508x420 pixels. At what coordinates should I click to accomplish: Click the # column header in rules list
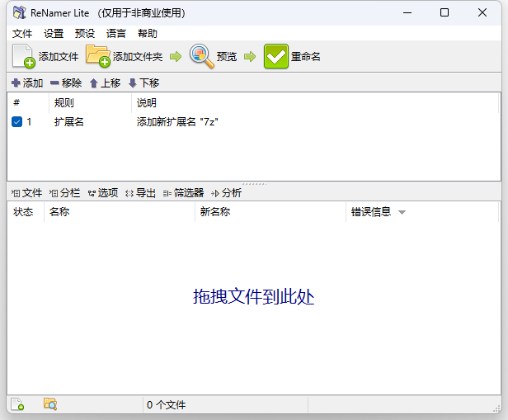tap(28, 103)
